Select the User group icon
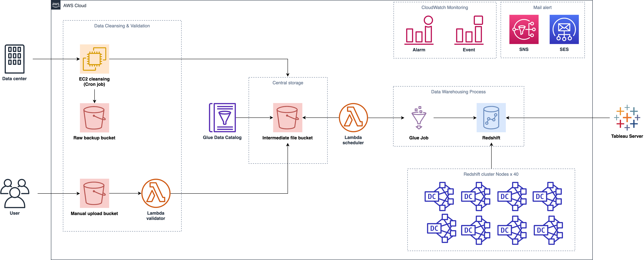Image resolution: width=644 pixels, height=260 pixels. pos(15,193)
